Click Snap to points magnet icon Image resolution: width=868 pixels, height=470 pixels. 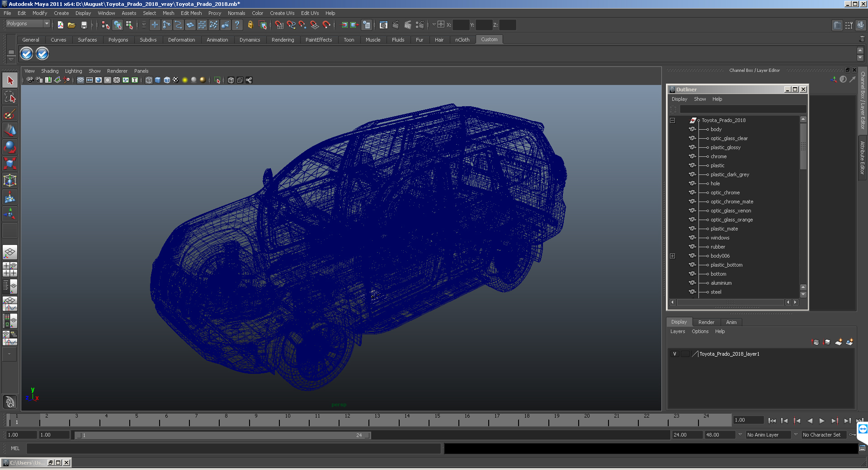pyautogui.click(x=303, y=25)
